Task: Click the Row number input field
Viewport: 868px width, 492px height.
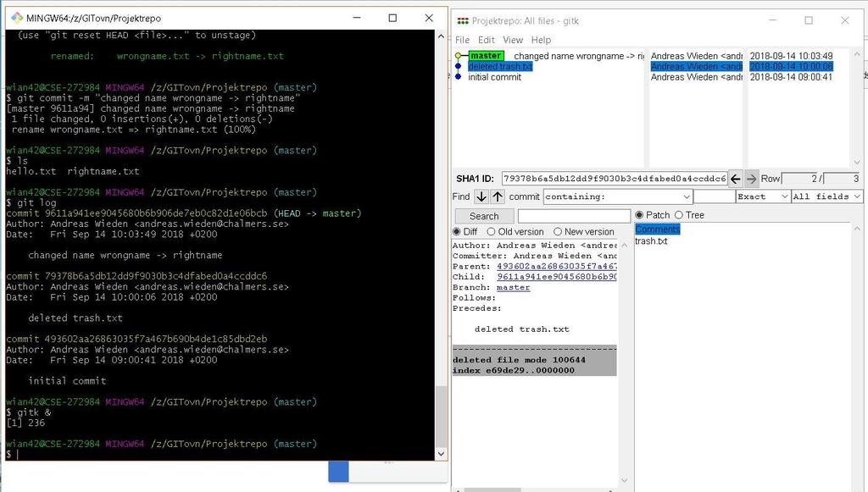Action: [800, 179]
